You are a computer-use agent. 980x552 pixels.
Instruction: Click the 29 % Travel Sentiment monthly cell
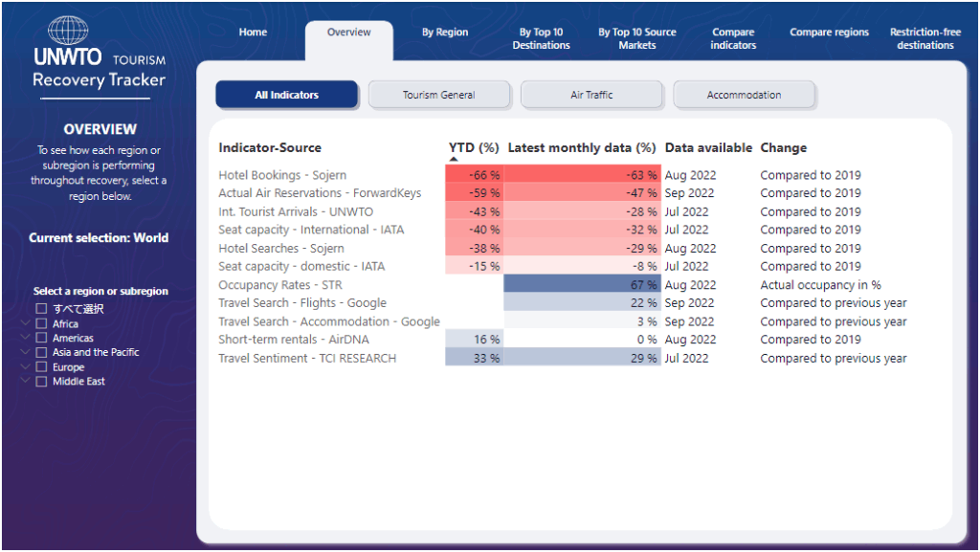(583, 358)
